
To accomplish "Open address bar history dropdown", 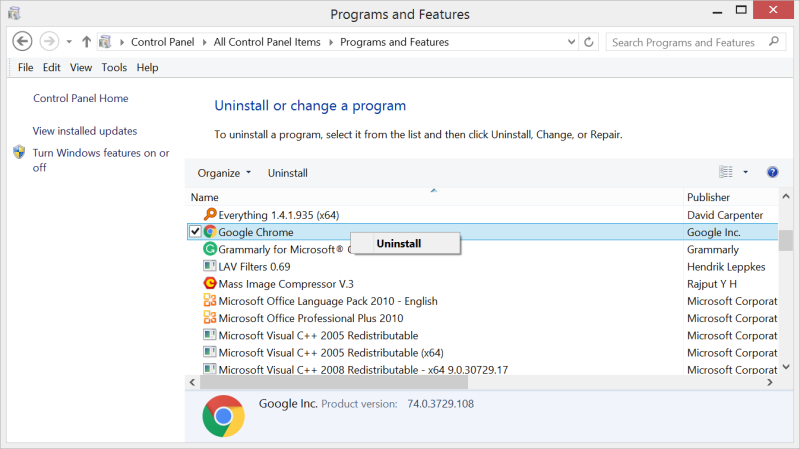I will click(x=571, y=42).
